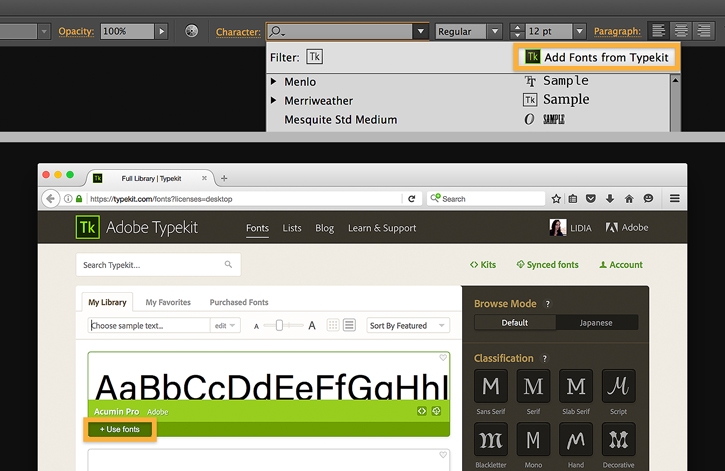Expand the Merriweather font family

pyautogui.click(x=273, y=100)
